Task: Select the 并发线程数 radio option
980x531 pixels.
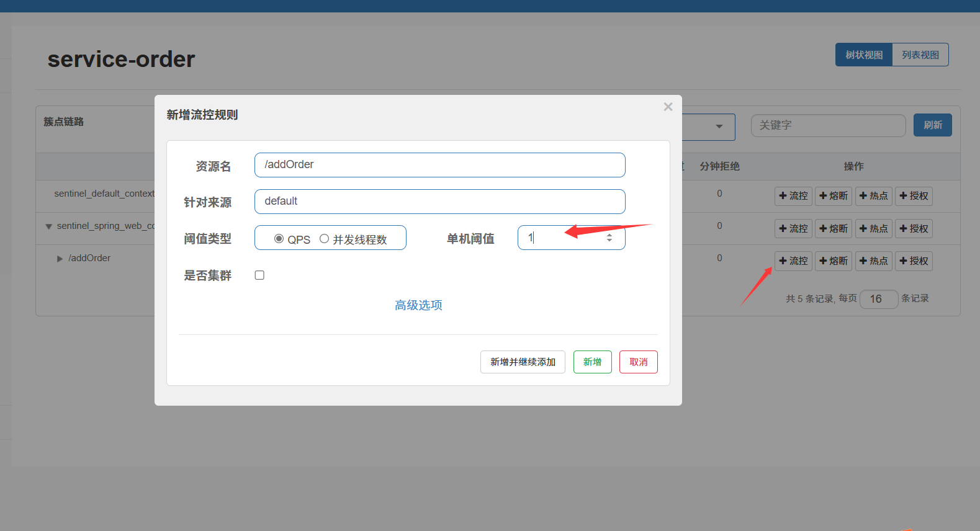Action: point(324,239)
